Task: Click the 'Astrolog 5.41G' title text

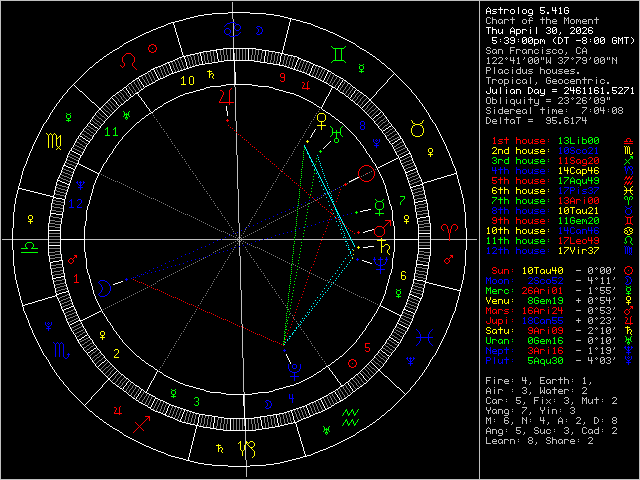Action: 527,11
